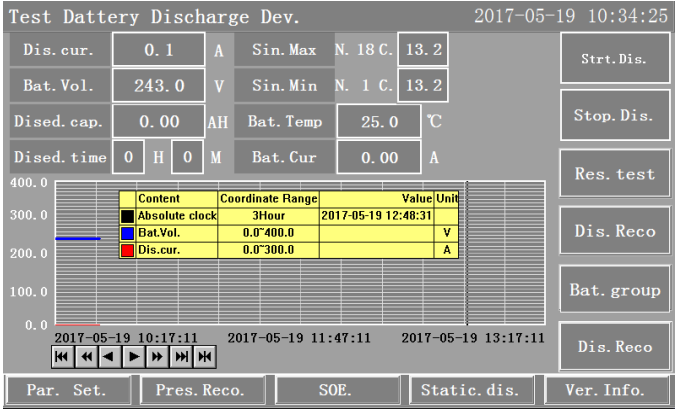This screenshot has width=675, height=411.
Task: Step the chart back with single left arrow
Action: (110, 356)
